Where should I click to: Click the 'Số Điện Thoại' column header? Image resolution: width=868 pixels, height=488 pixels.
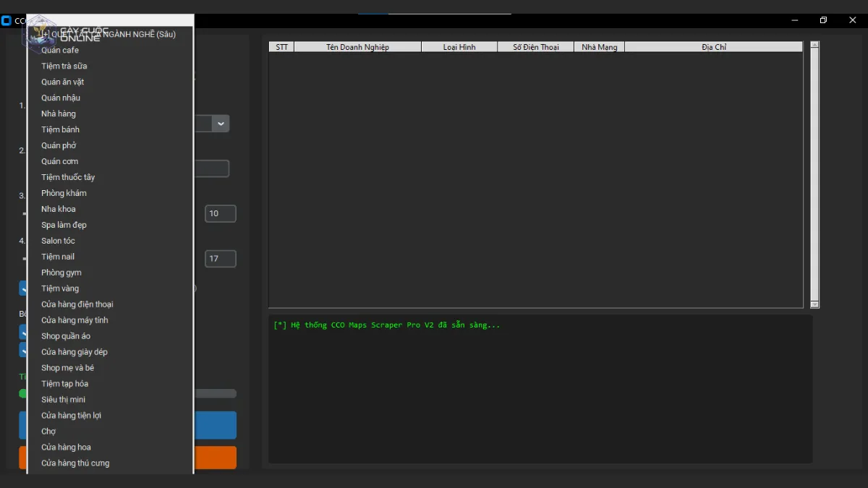point(536,47)
